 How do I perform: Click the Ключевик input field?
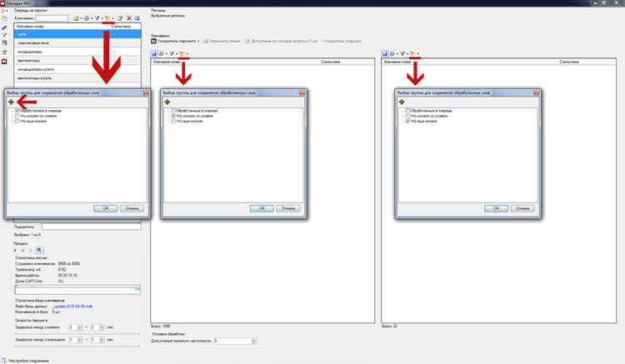52,18
